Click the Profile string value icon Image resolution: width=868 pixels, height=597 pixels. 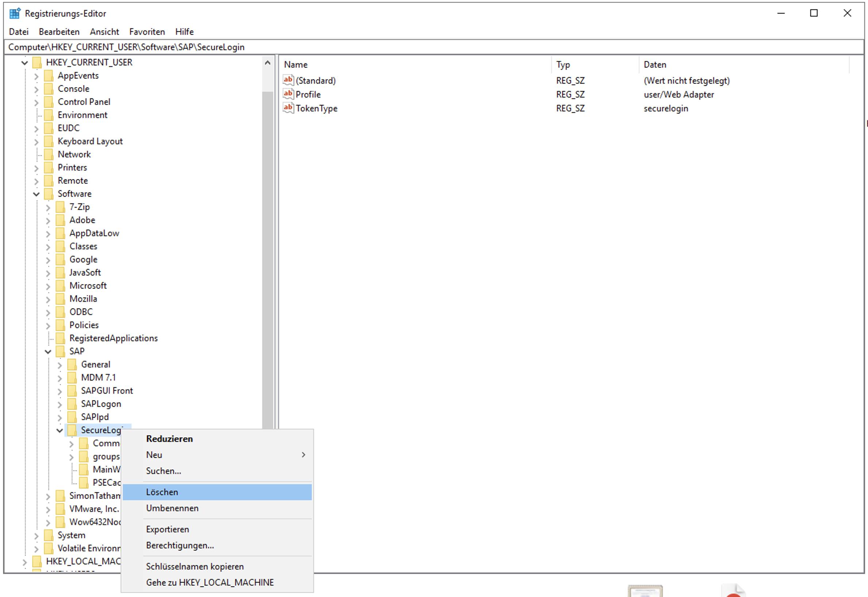288,94
